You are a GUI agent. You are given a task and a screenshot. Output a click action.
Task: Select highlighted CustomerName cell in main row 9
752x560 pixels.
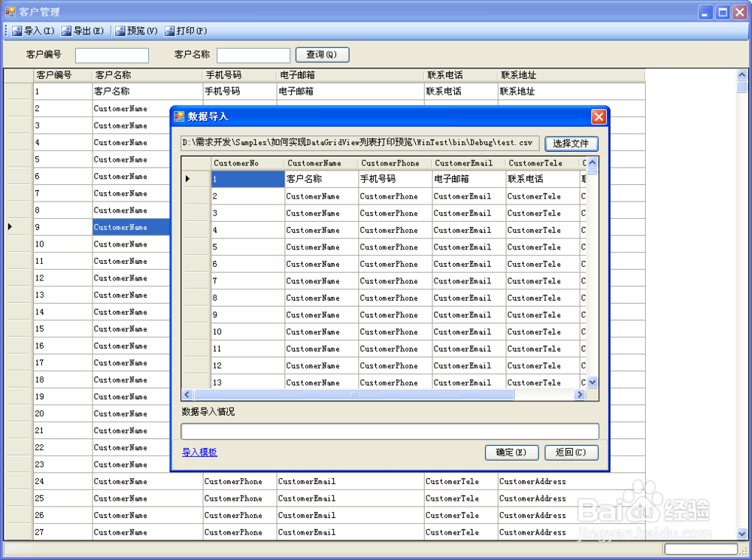(x=132, y=227)
